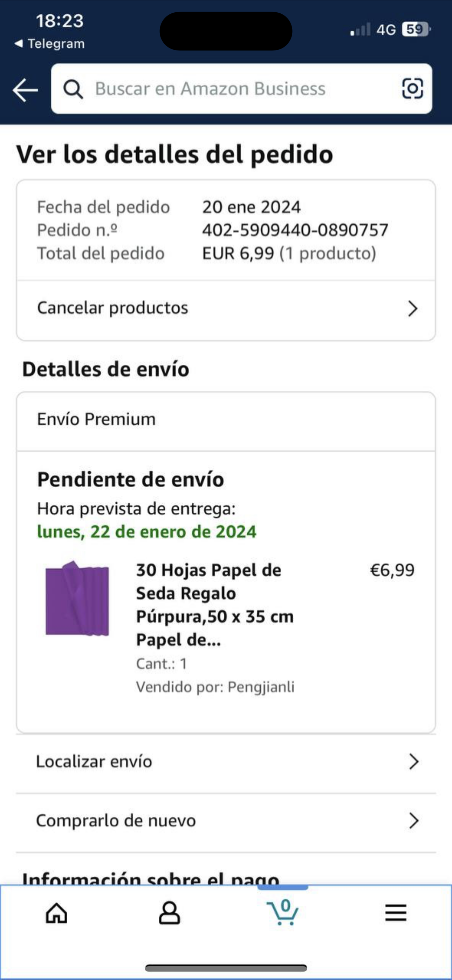
Task: Tap the Envío Premium row
Action: click(x=97, y=419)
